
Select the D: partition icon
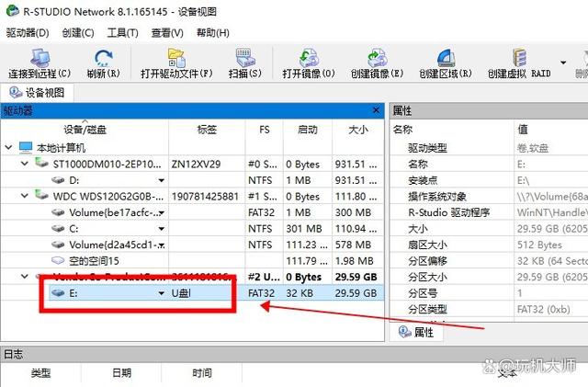[x=58, y=180]
